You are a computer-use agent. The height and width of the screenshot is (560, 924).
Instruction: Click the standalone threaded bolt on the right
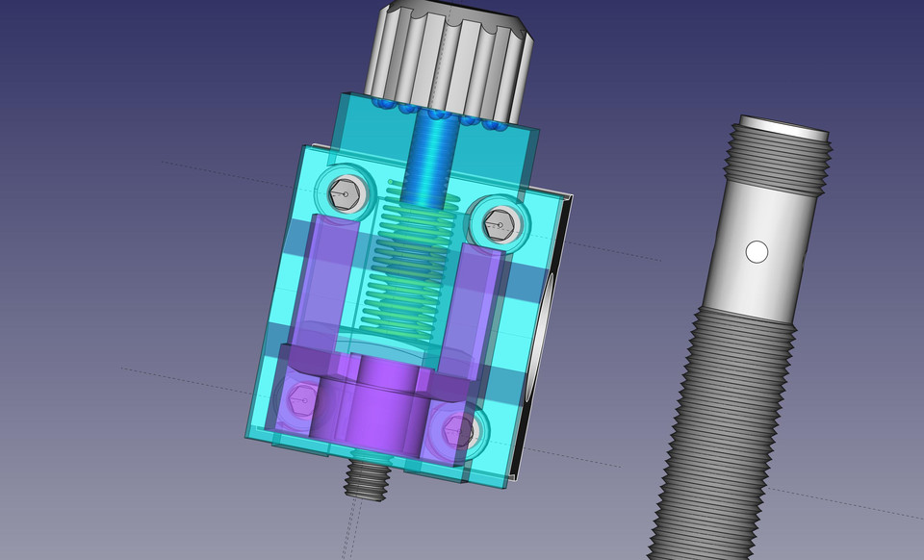731,385
